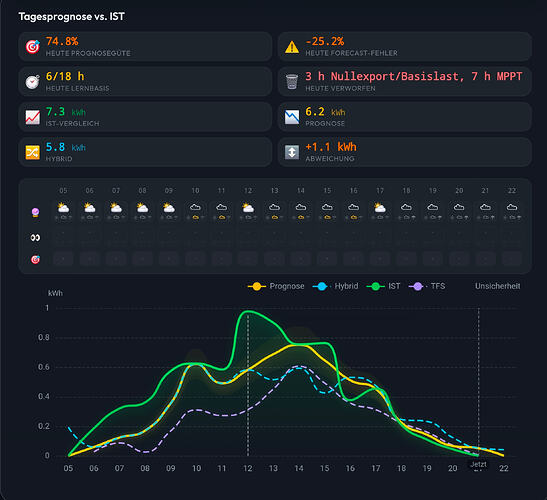Click the 0.8 label on the chart y-axis
The image size is (547, 500).
[44, 337]
